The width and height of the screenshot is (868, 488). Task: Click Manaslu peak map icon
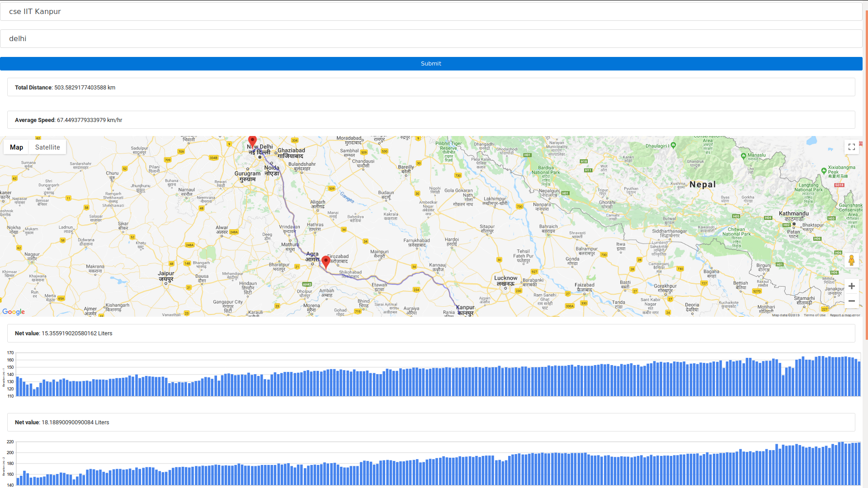click(x=744, y=155)
